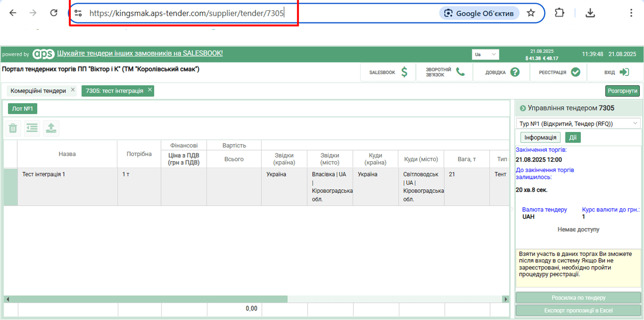Click the indent list icon in toolbar
This screenshot has width=644, height=320.
tap(32, 128)
